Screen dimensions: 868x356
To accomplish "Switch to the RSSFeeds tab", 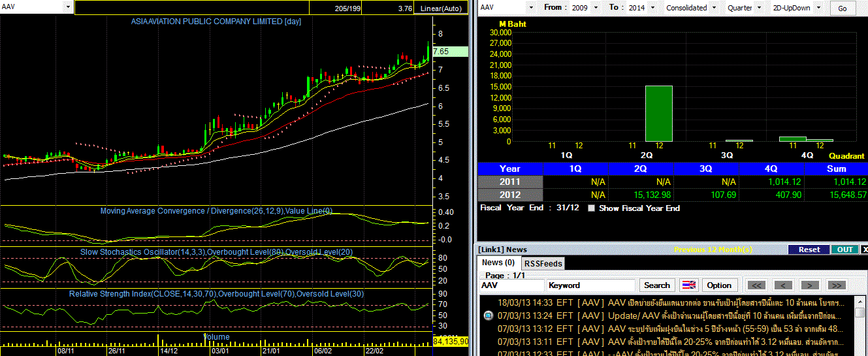I will point(543,263).
